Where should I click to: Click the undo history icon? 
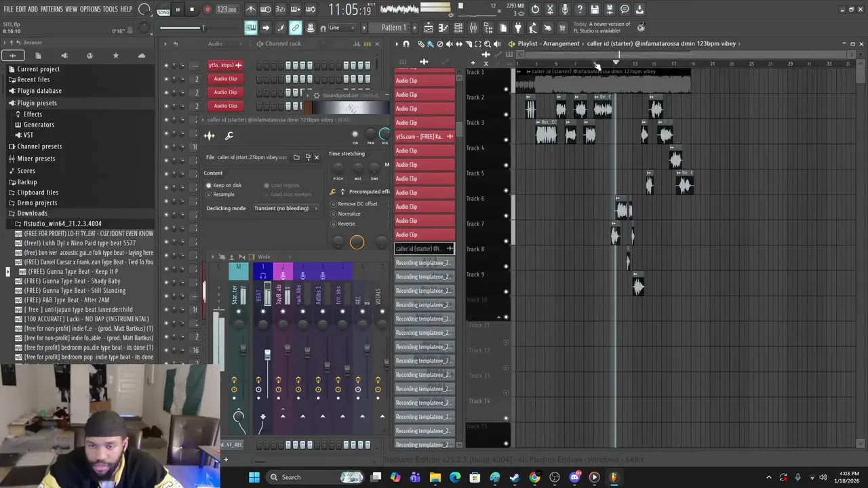pyautogui.click(x=535, y=9)
